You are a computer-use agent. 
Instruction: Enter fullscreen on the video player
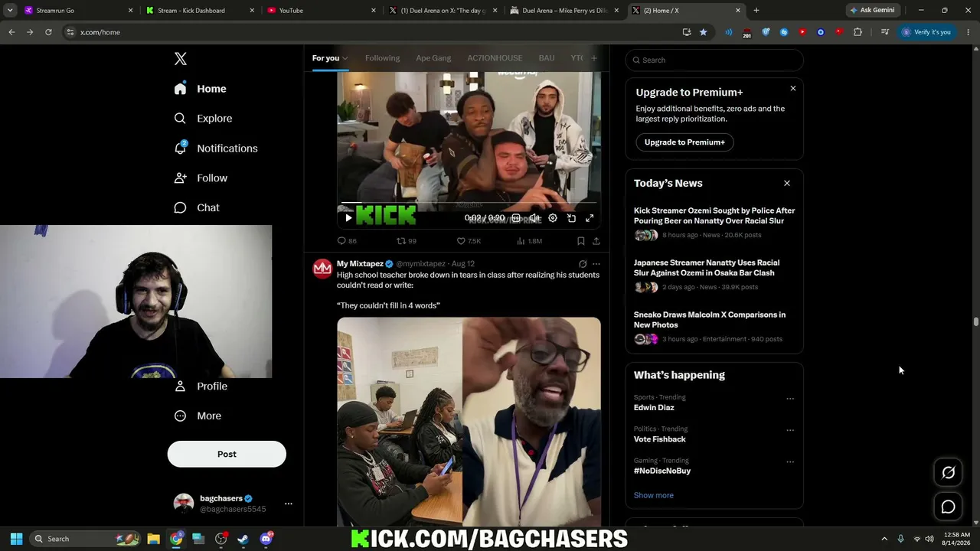pyautogui.click(x=590, y=218)
